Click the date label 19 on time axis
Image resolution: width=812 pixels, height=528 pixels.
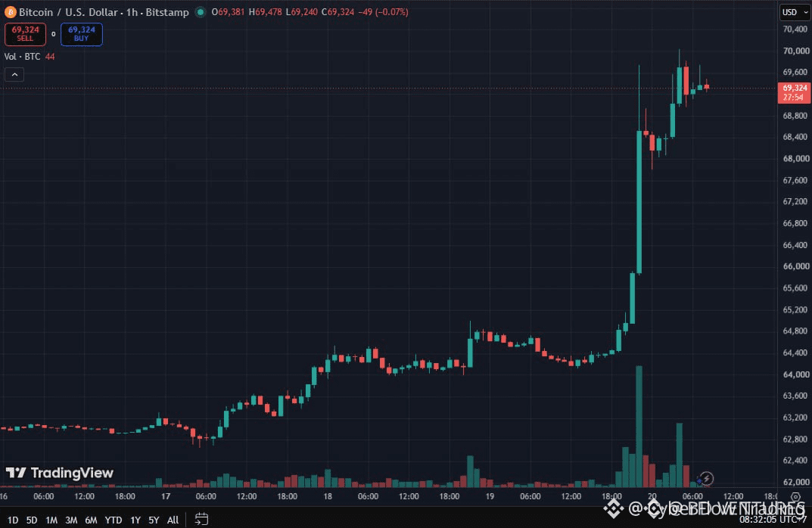(x=490, y=496)
